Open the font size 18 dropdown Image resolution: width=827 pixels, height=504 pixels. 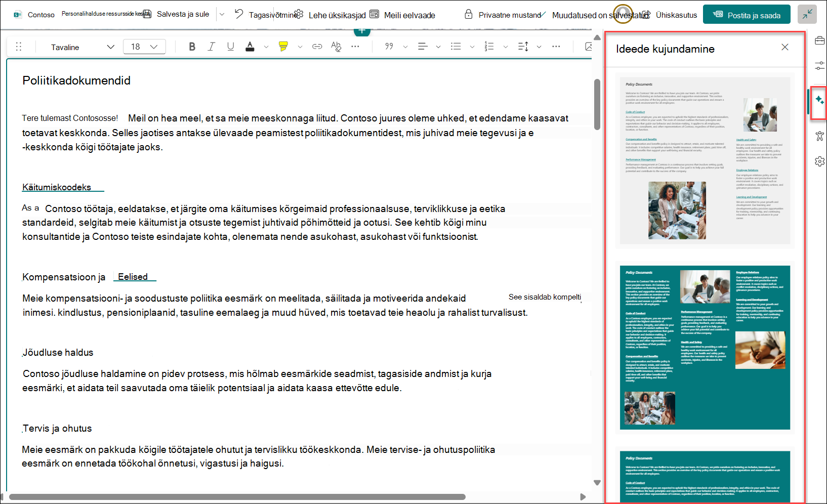point(144,47)
